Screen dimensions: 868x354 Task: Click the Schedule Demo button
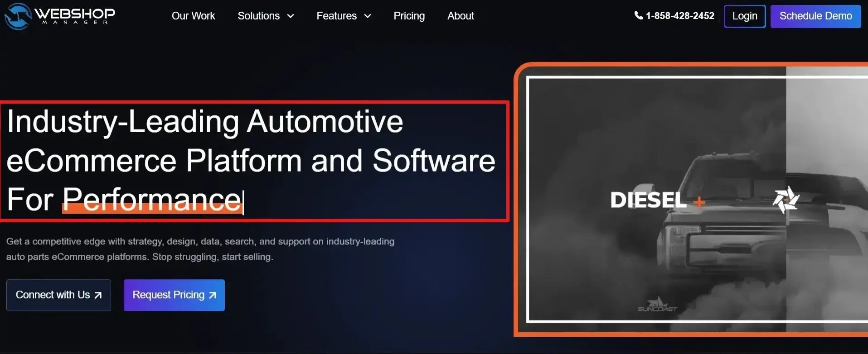815,16
